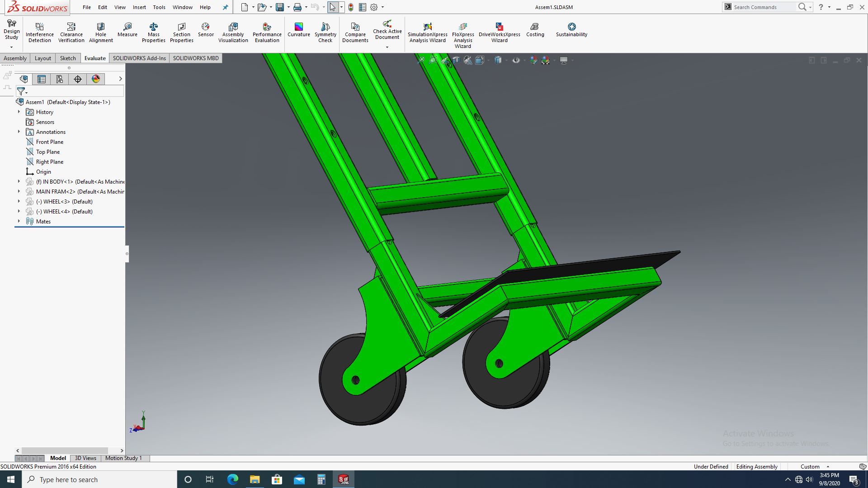Start the Symmetry Check
The width and height of the screenshot is (868, 488).
coord(325,33)
